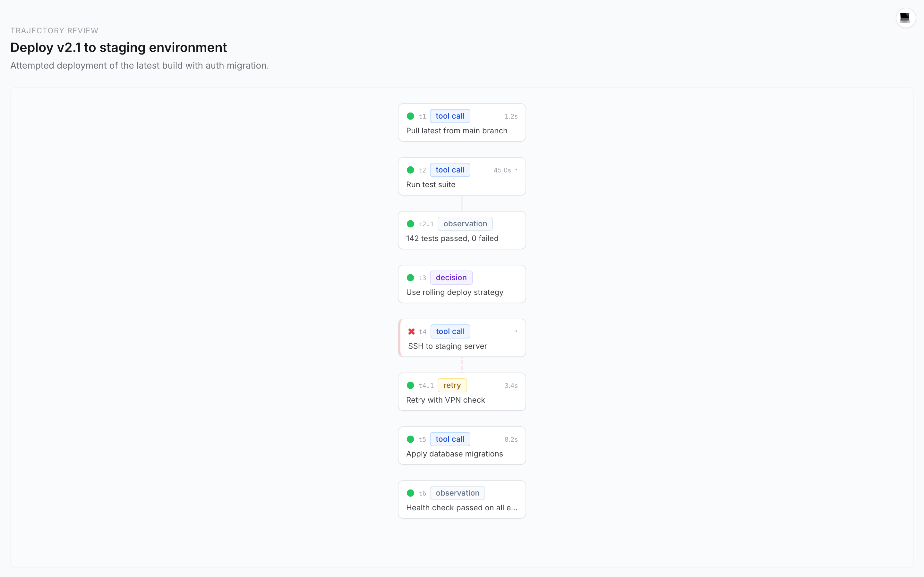Viewport: 924px width, 577px height.
Task: Click the yellow 'retry' tag on t4.1
Action: click(452, 385)
